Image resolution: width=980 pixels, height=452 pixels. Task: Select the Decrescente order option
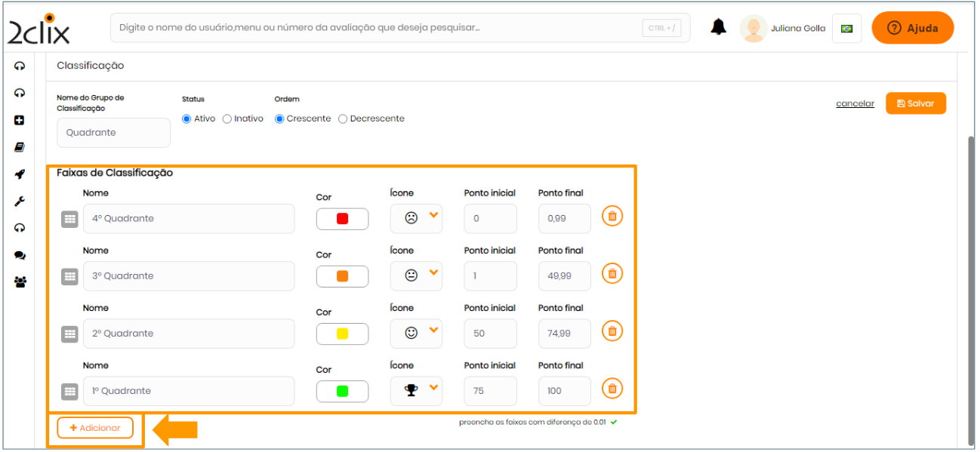[x=343, y=119]
